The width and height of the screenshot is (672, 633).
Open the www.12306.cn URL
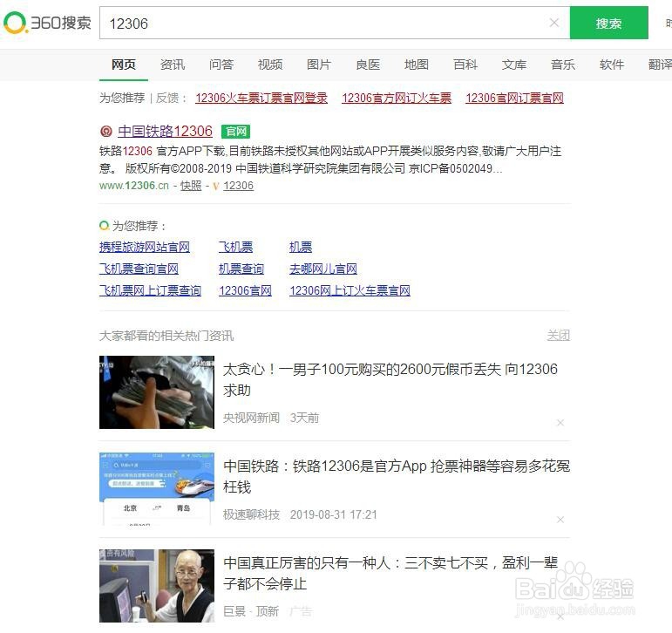tap(134, 186)
